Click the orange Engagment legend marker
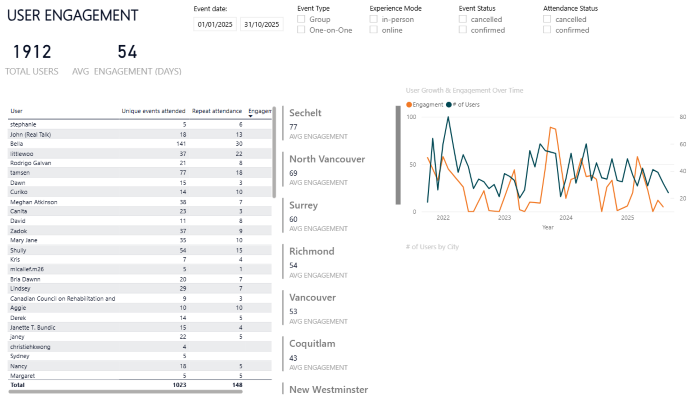This screenshot has width=700, height=401. 409,104
